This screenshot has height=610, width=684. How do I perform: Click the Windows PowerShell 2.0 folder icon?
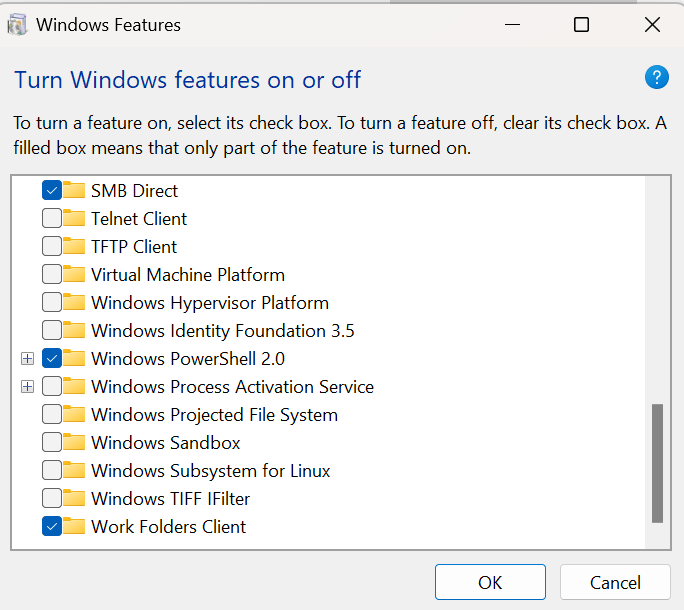point(74,358)
